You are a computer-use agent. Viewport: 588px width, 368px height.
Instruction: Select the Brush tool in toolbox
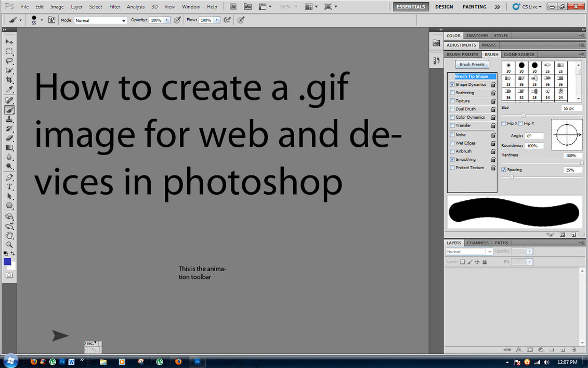(x=9, y=110)
